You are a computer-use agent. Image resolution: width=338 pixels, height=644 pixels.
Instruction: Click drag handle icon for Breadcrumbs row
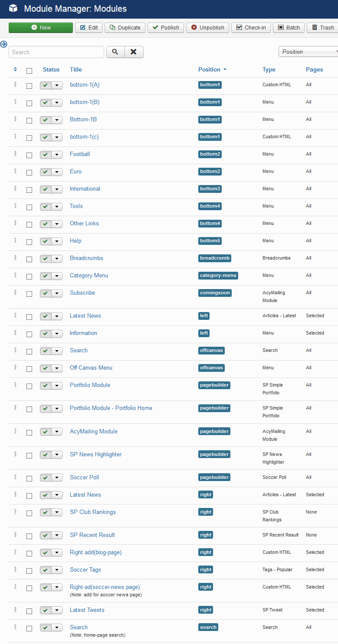(x=15, y=258)
